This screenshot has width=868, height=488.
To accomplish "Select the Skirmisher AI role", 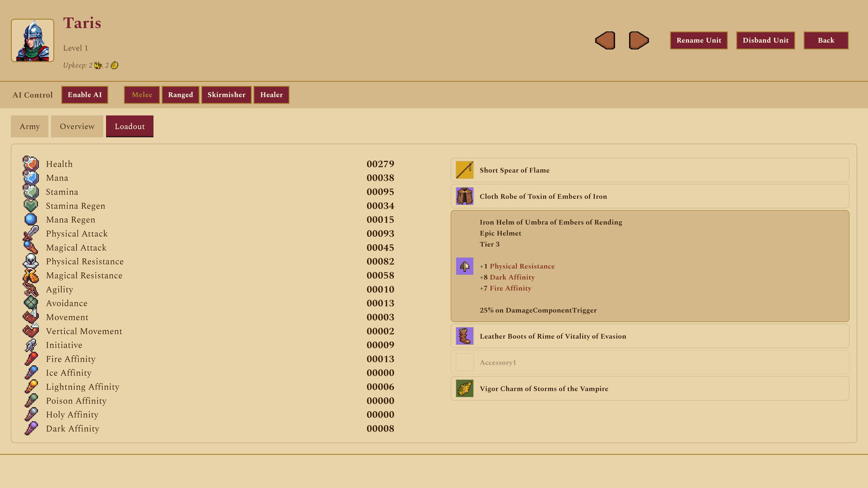I will click(226, 95).
